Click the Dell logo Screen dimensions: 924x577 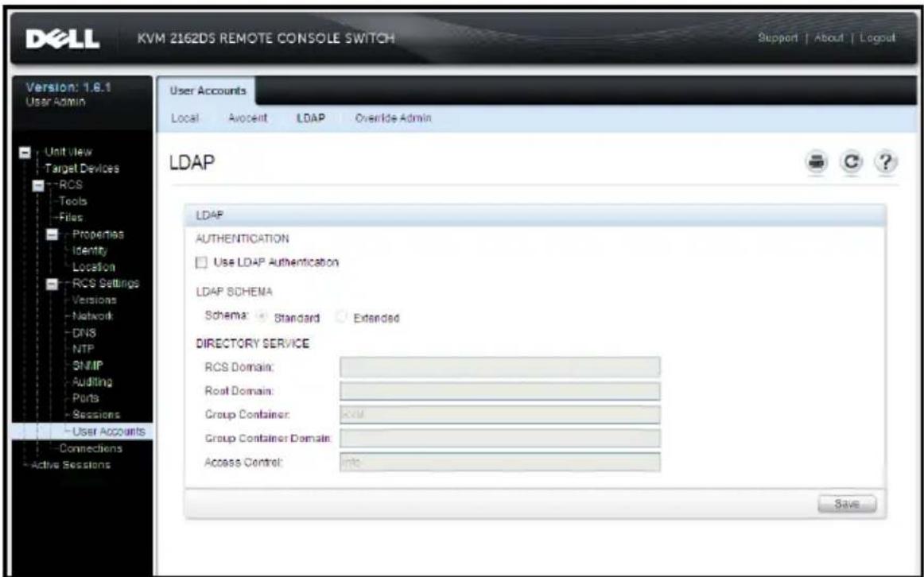63,39
